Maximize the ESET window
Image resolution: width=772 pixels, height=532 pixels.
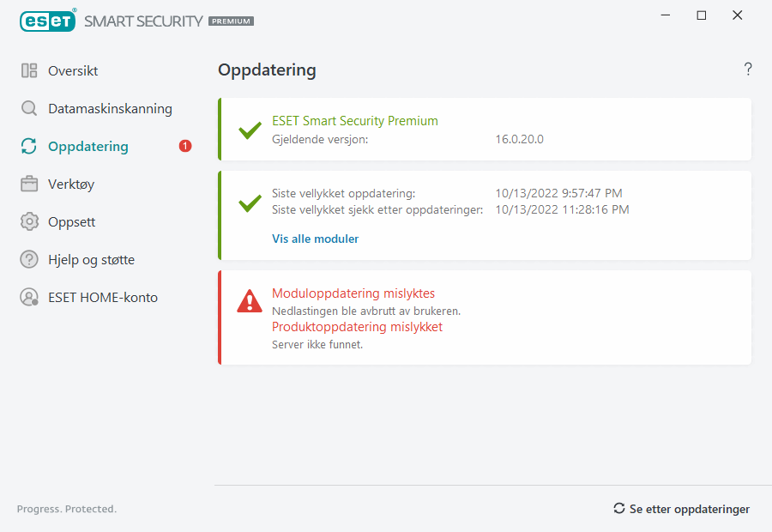point(702,15)
